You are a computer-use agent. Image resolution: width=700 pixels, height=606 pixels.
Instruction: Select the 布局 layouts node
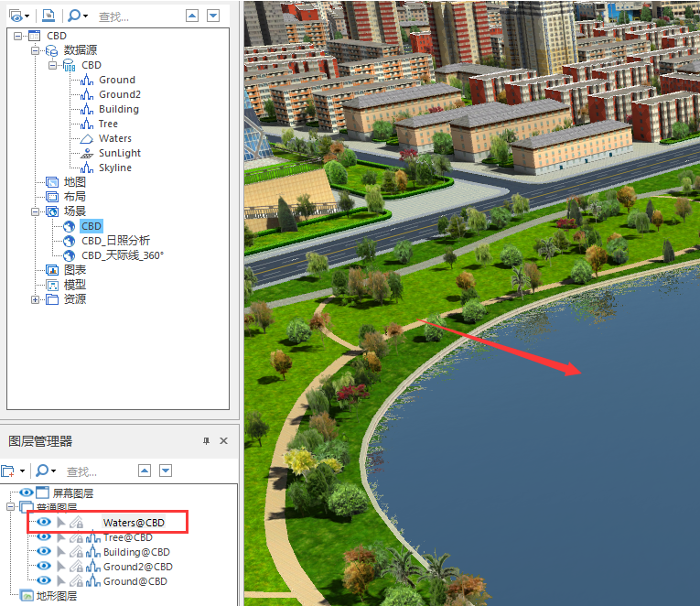point(74,197)
